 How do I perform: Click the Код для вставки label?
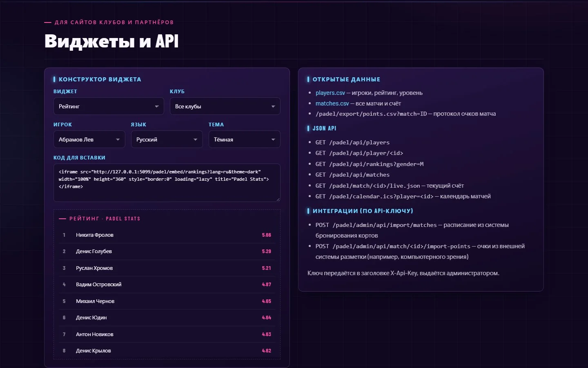[79, 157]
